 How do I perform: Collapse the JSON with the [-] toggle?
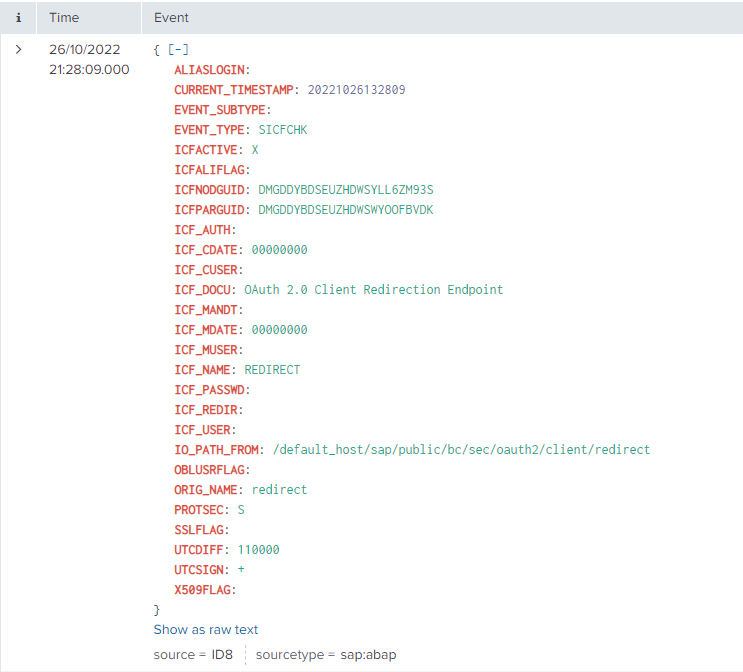click(179, 49)
